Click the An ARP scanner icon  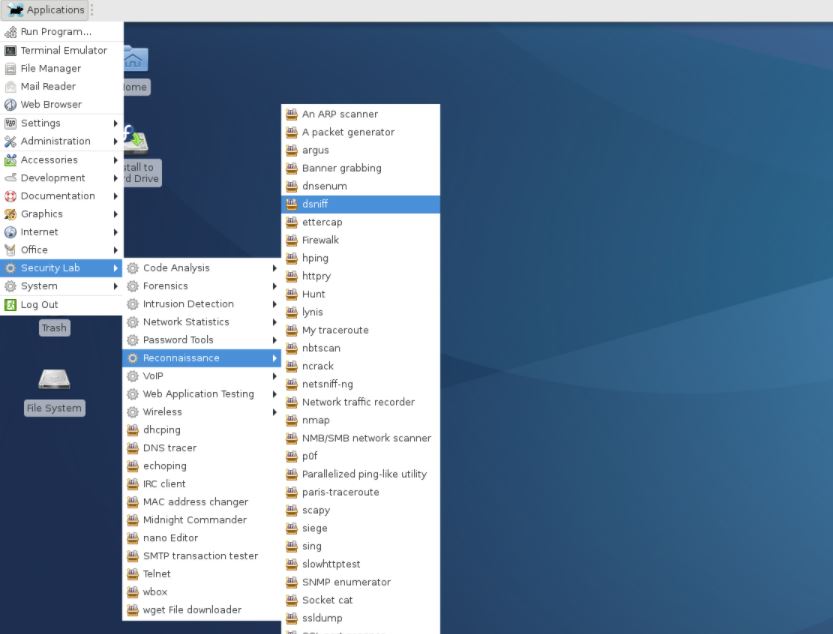(x=292, y=114)
